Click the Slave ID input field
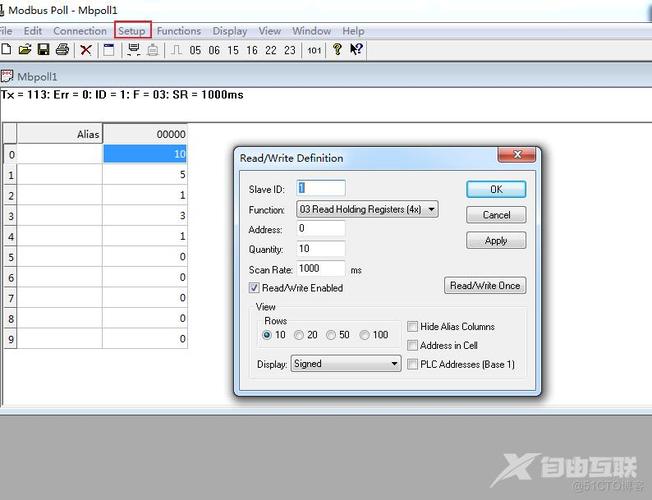 pyautogui.click(x=321, y=188)
